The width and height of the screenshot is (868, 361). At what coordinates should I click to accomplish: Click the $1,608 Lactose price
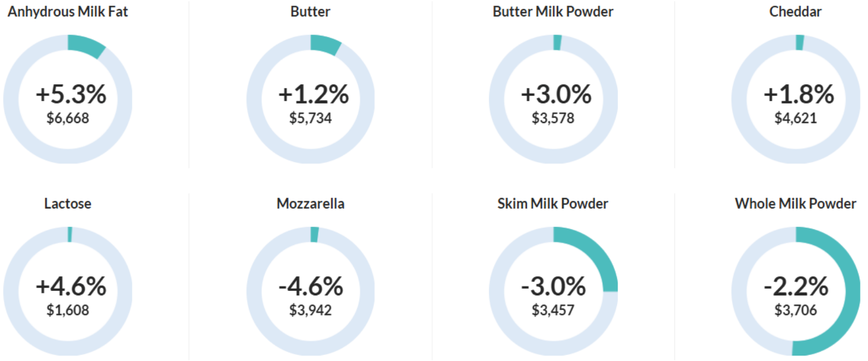click(x=68, y=310)
